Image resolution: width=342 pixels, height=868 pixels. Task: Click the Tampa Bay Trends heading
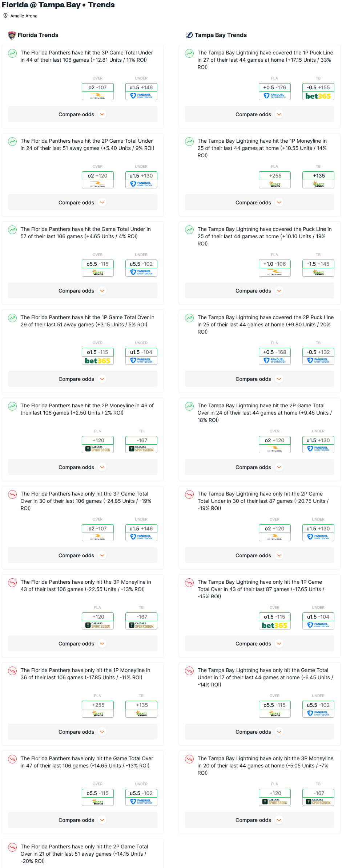point(221,35)
